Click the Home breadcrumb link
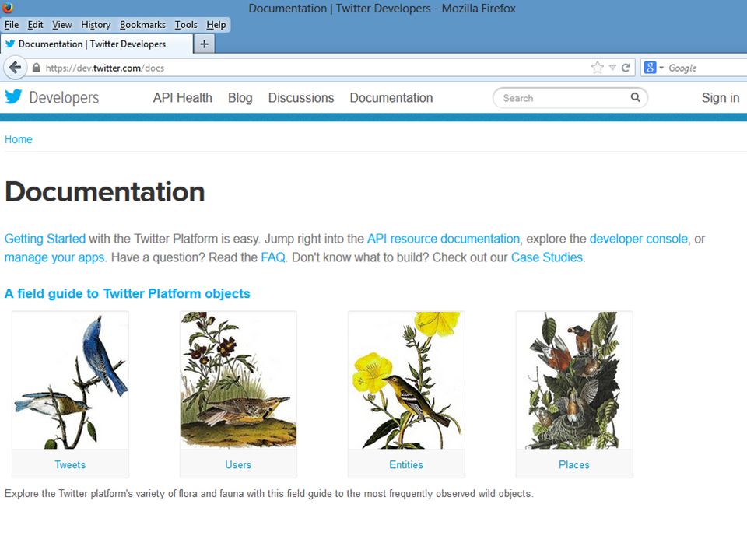Image resolution: width=747 pixels, height=560 pixels. coord(19,139)
